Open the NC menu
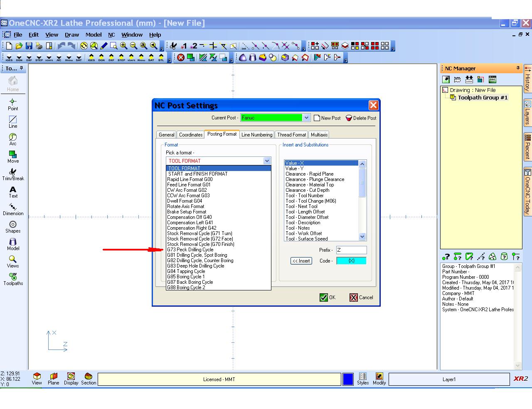 (x=111, y=35)
